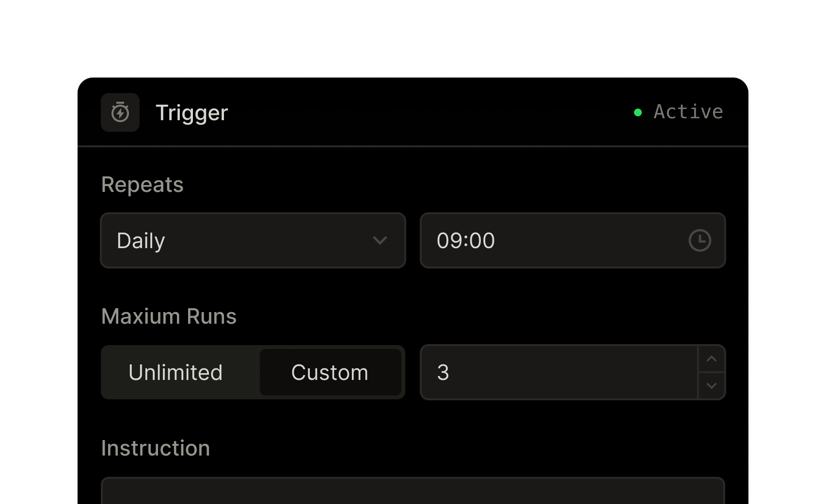Click the value 3 in runs field
Image resolution: width=826 pixels, height=504 pixels.
click(443, 373)
